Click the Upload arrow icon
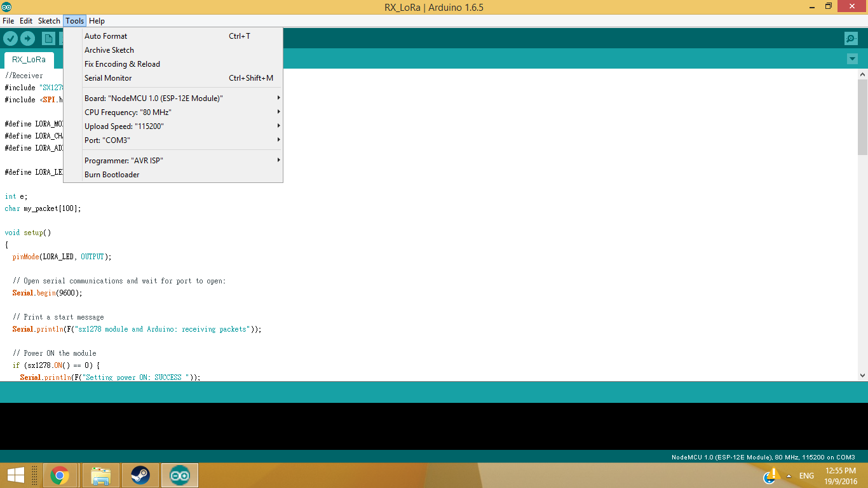The image size is (868, 488). coord(27,38)
